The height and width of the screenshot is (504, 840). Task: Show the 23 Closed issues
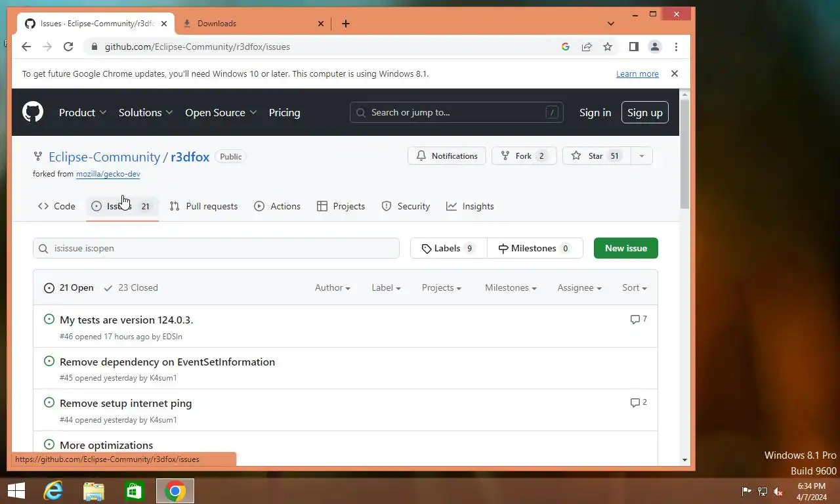point(131,287)
